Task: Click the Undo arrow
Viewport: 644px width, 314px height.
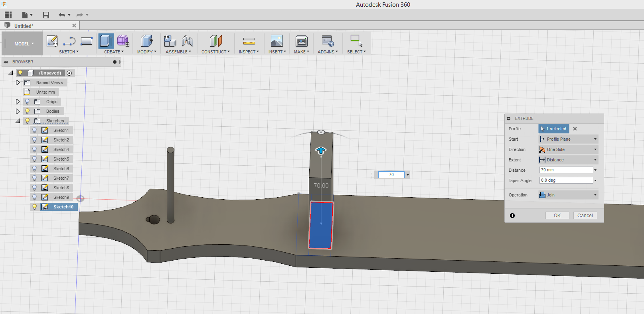Action: (x=62, y=15)
